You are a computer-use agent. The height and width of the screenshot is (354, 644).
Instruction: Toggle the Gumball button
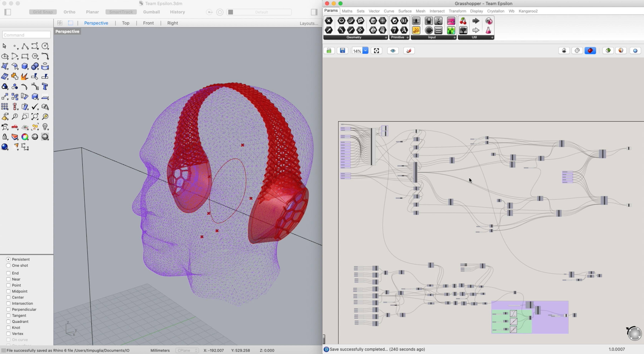(151, 12)
